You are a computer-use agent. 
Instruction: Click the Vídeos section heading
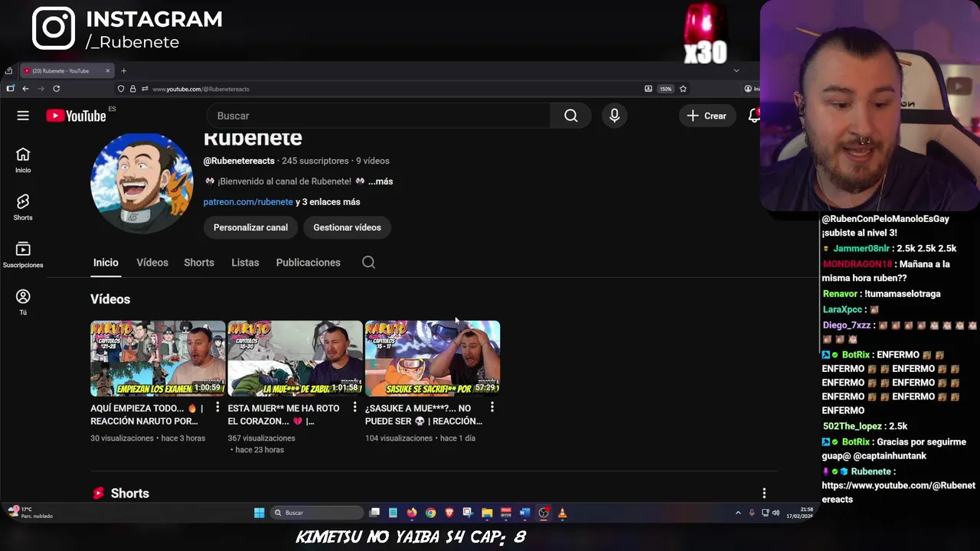tap(110, 299)
